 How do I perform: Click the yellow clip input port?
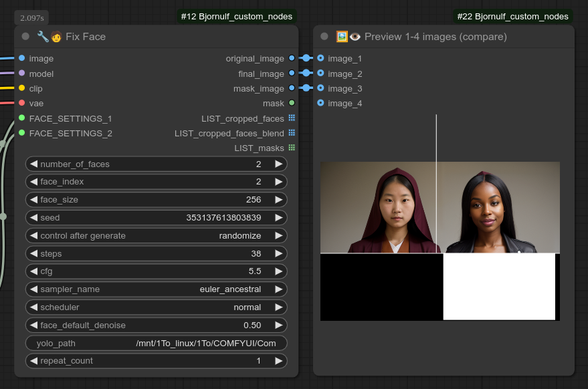[x=22, y=88]
